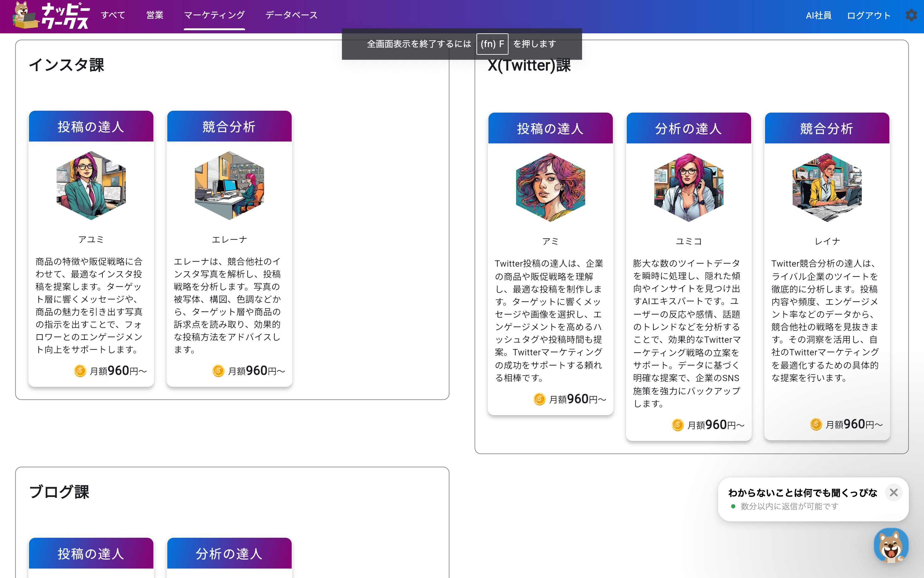
Task: Click coin icon on Elena's card
Action: pos(218,371)
